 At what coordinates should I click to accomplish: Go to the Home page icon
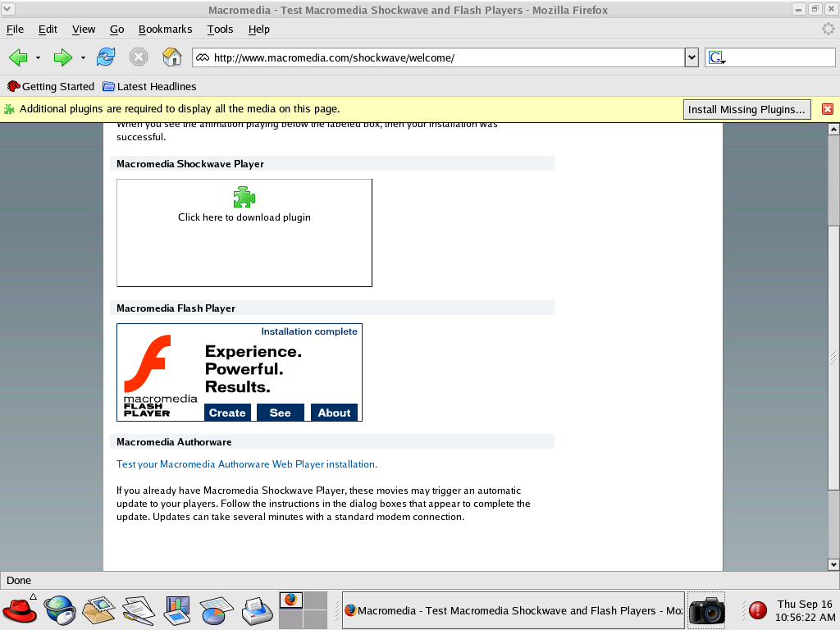(172, 57)
